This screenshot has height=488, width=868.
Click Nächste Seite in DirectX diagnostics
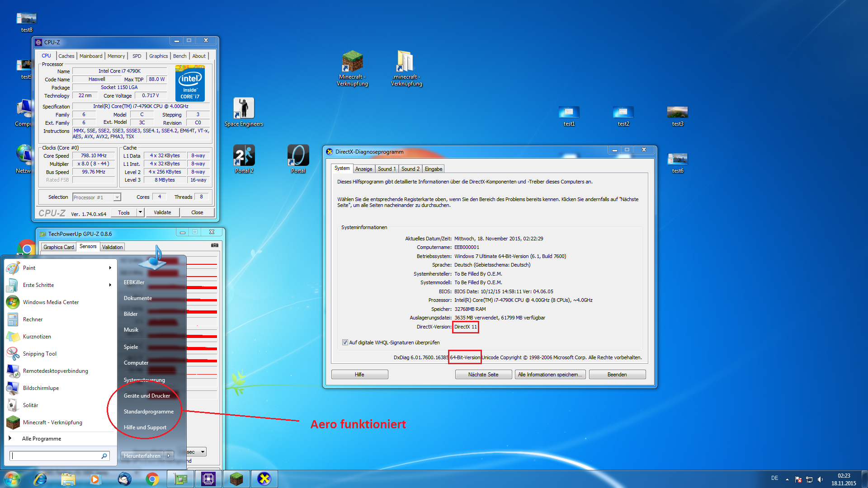(x=483, y=375)
